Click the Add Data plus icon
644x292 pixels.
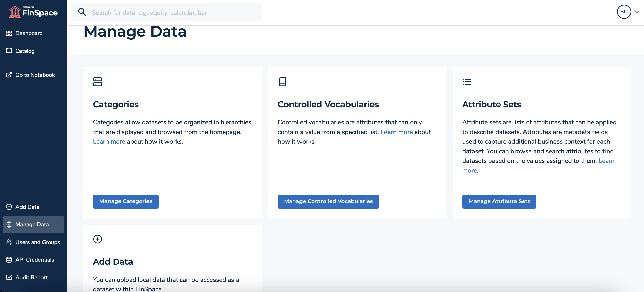[97, 238]
